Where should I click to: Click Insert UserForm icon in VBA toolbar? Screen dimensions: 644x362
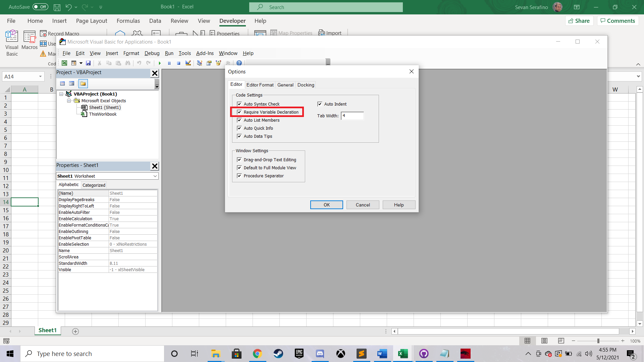pyautogui.click(x=74, y=63)
